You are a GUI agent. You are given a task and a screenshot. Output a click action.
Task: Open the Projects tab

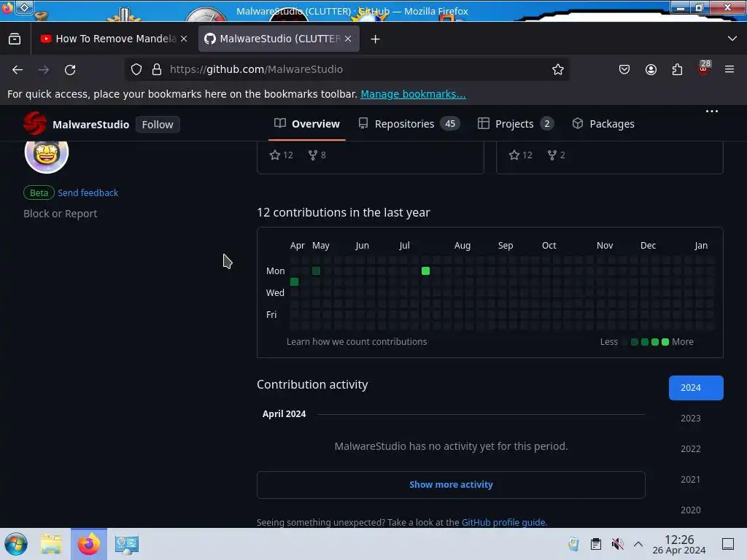coord(516,124)
